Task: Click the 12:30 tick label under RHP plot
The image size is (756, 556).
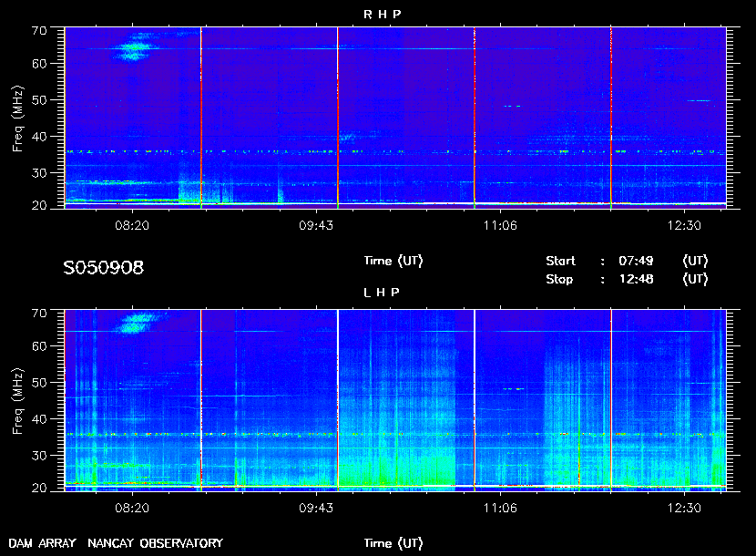Action: click(x=684, y=225)
